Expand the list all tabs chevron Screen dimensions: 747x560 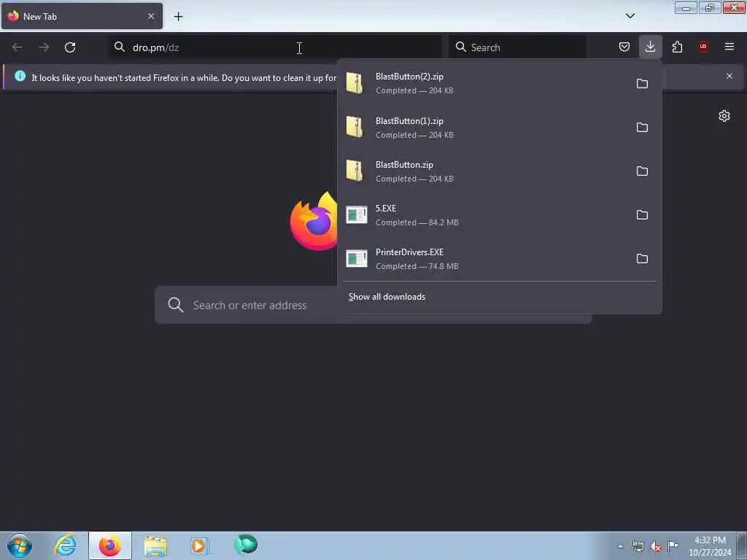tap(630, 16)
